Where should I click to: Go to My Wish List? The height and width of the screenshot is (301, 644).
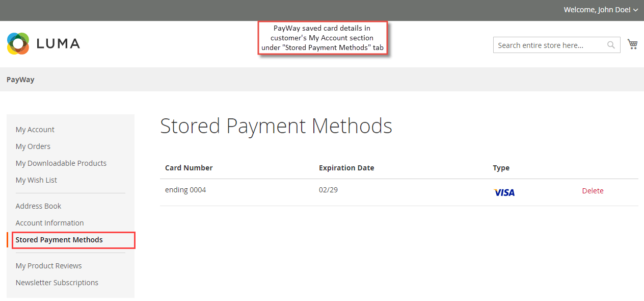click(x=36, y=180)
